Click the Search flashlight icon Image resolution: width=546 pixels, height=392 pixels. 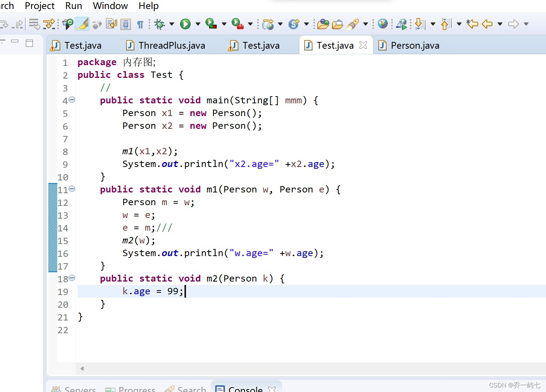[353, 24]
